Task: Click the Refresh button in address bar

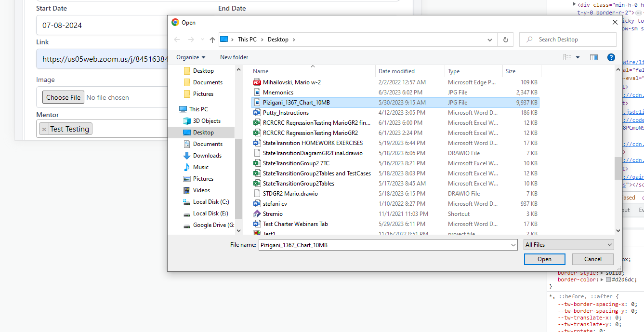Action: 505,40
